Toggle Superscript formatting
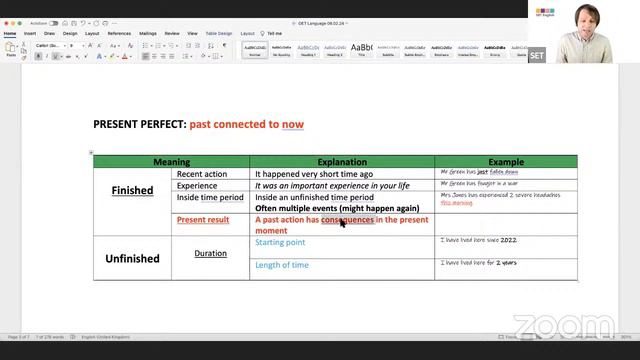640x360 pixels. coord(86,56)
